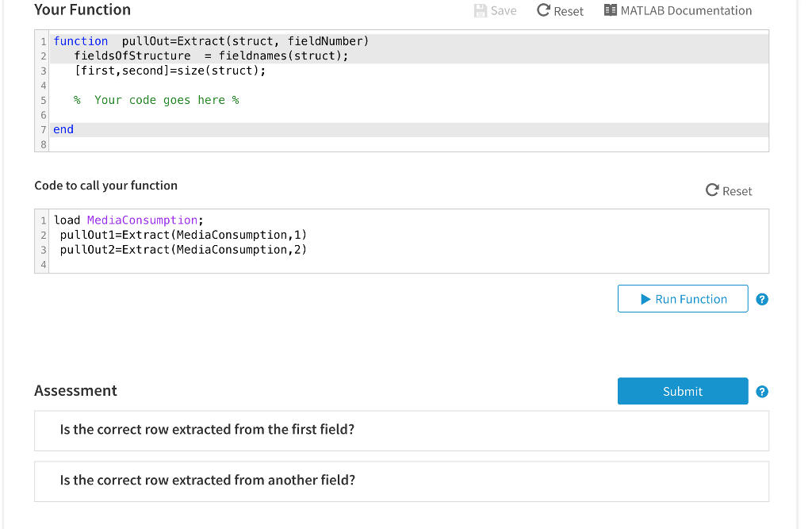Reset the Your Function code editor
The height and width of the screenshot is (529, 812).
click(x=560, y=11)
